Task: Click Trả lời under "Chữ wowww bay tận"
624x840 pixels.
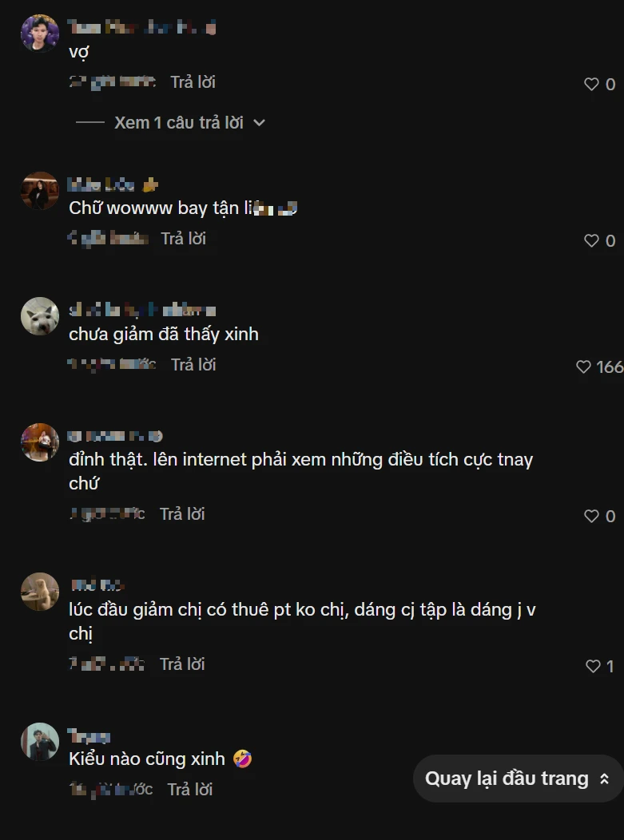Action: (183, 239)
